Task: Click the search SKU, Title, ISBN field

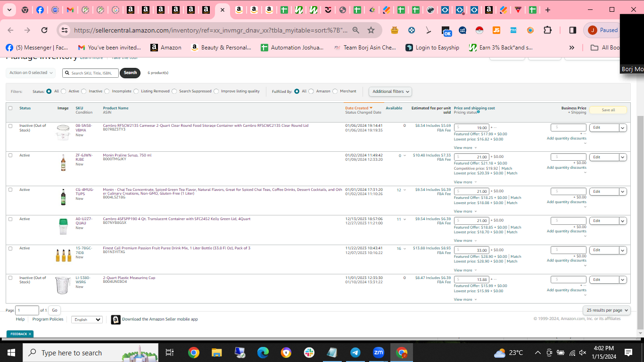Action: coord(90,73)
